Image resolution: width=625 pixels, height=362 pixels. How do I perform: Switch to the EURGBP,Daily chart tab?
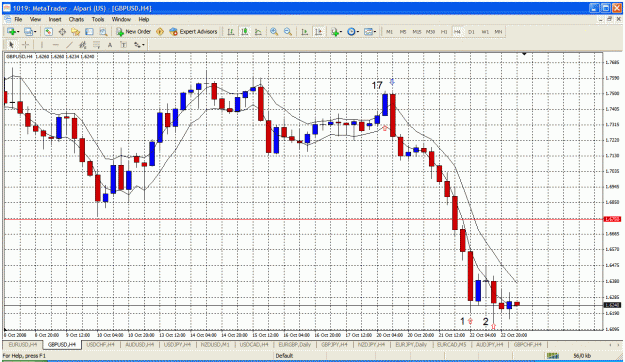point(295,344)
